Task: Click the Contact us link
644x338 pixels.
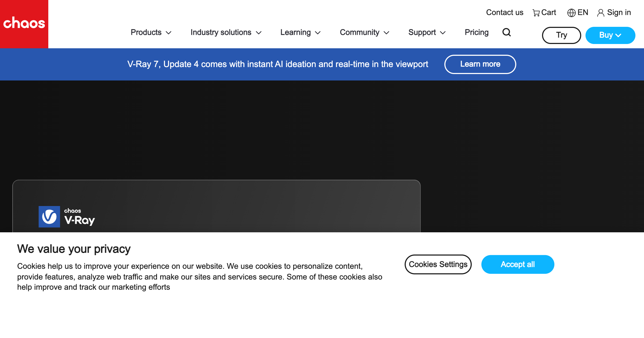Action: click(505, 13)
